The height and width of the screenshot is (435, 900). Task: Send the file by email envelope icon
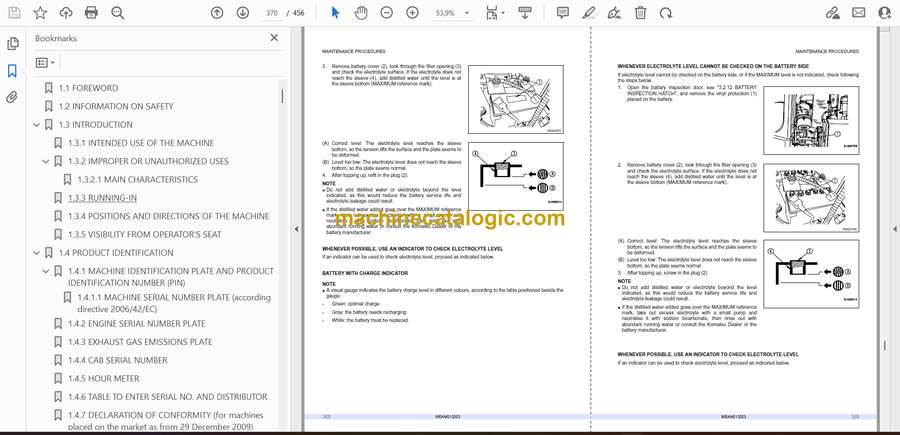click(858, 13)
